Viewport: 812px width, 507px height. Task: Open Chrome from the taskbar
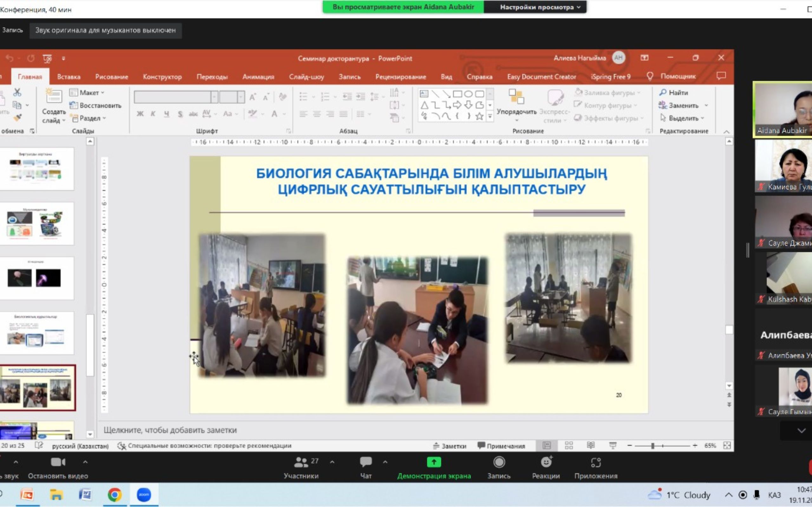tap(115, 495)
